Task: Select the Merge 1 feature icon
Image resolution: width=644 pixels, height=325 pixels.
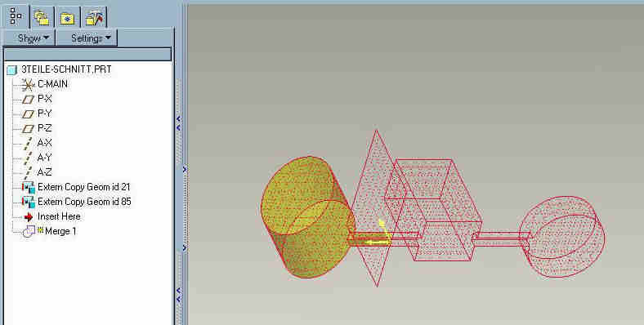Action: (29, 231)
